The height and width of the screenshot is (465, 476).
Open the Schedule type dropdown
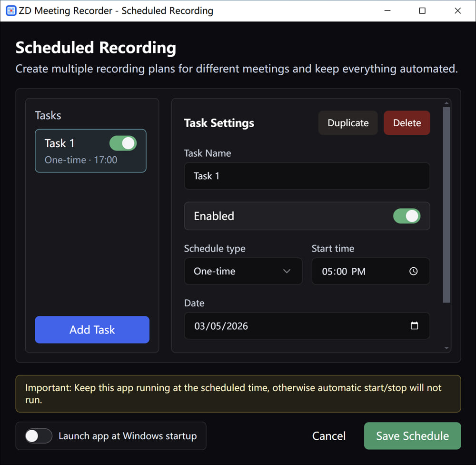pos(243,271)
